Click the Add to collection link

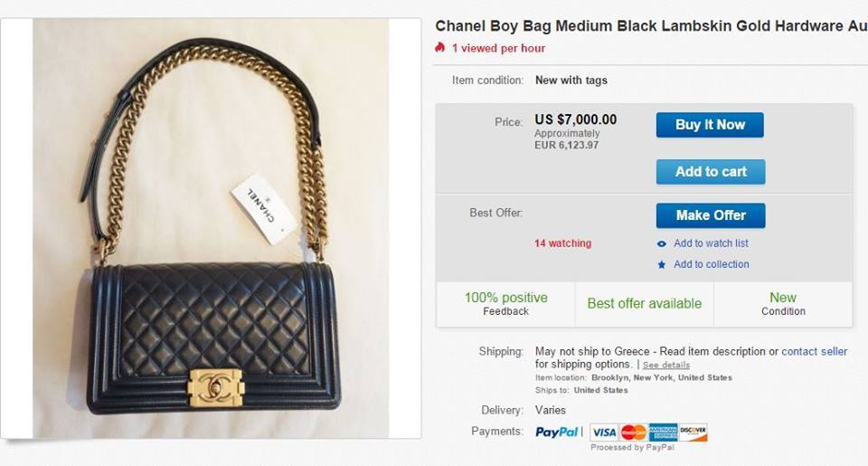[711, 264]
